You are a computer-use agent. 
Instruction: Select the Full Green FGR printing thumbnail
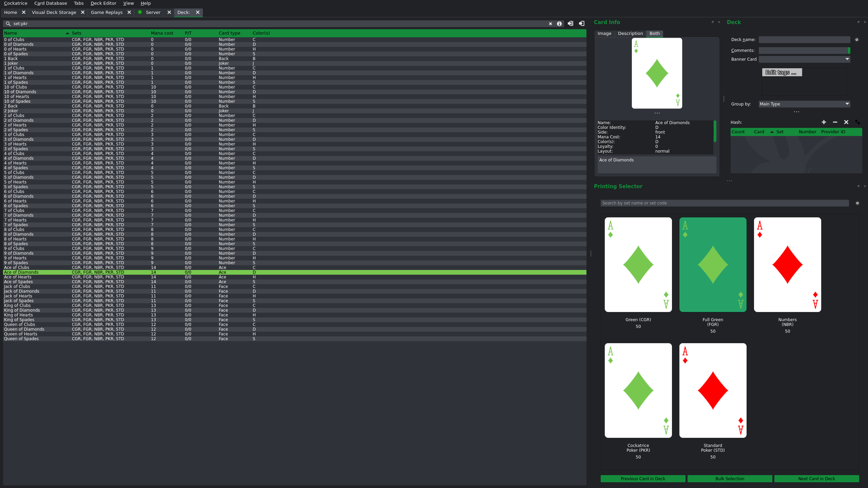point(712,265)
